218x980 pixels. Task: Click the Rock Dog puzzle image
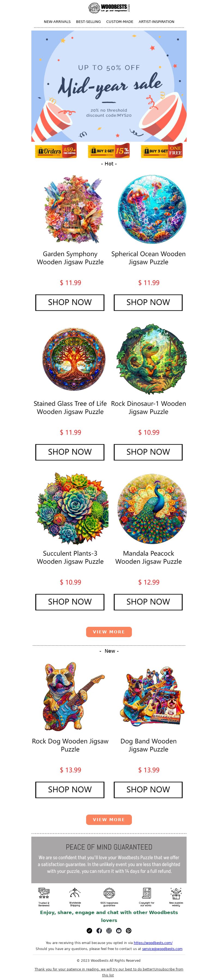[70, 697]
